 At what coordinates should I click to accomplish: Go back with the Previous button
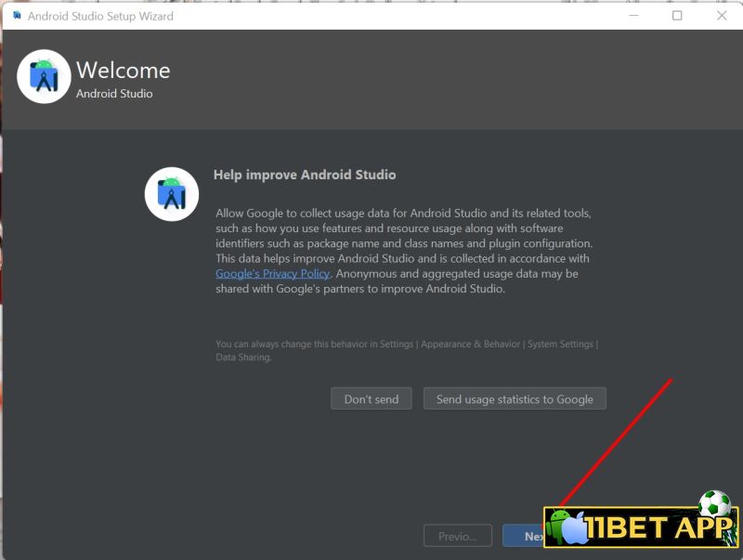pos(457,536)
